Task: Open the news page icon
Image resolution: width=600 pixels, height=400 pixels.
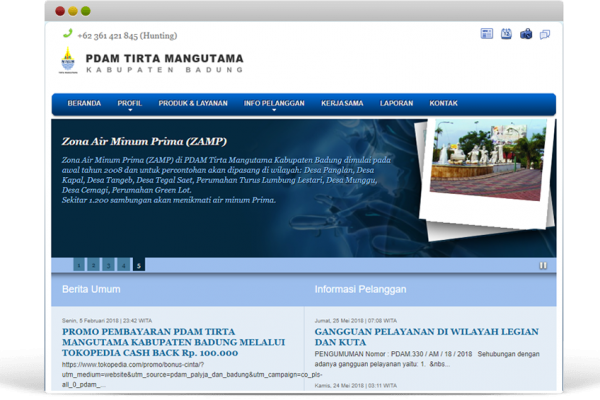Action: click(x=486, y=34)
